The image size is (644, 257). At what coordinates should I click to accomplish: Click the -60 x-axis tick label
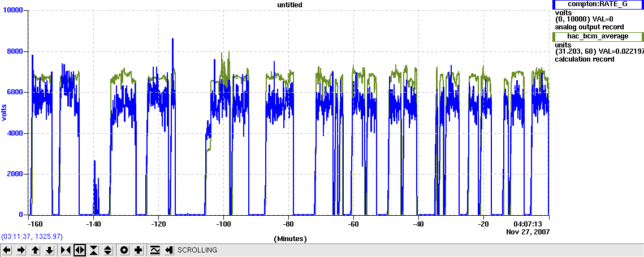point(353,224)
